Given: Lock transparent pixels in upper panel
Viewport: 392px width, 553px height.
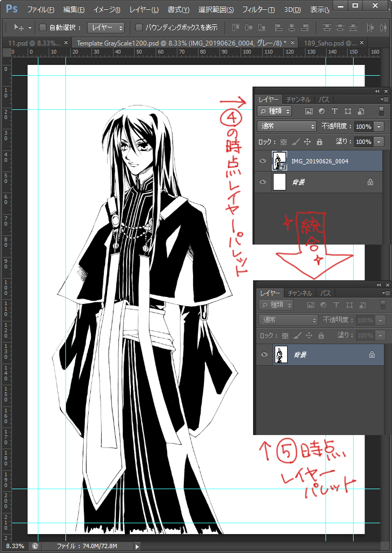Looking at the screenshot, I should click(x=283, y=141).
